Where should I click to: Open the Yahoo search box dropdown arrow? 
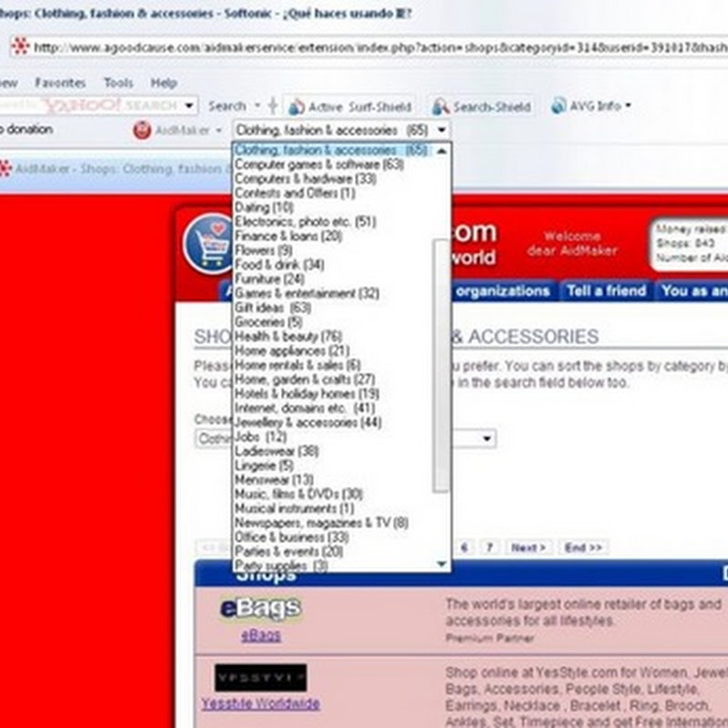(x=189, y=106)
